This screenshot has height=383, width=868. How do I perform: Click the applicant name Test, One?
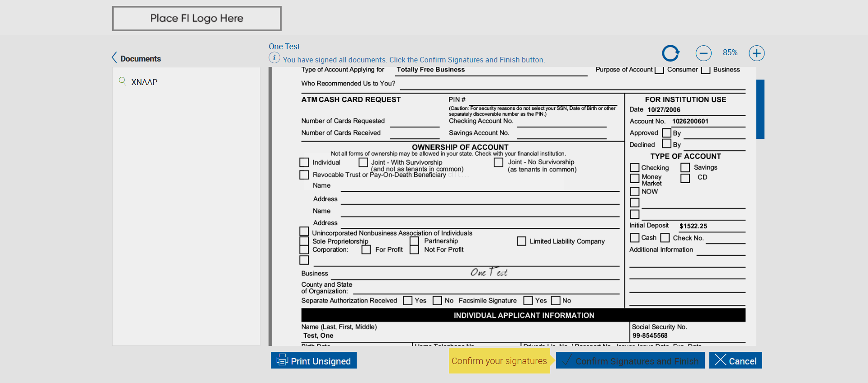[318, 336]
